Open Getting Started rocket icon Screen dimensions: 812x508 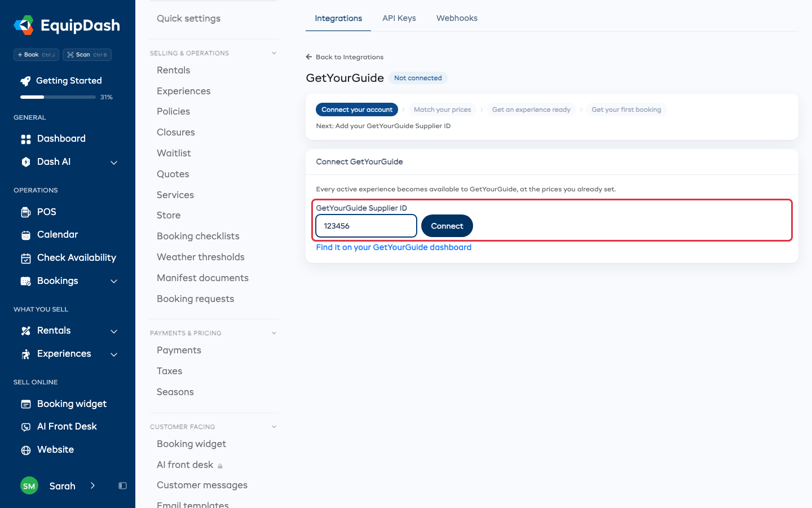click(x=25, y=81)
